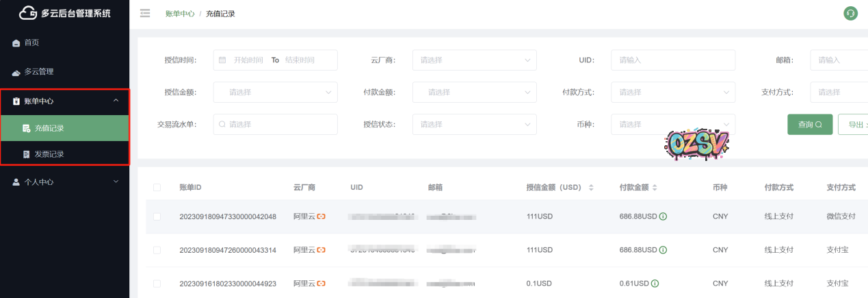Click the calendar icon in 授信时间 field

tap(222, 60)
